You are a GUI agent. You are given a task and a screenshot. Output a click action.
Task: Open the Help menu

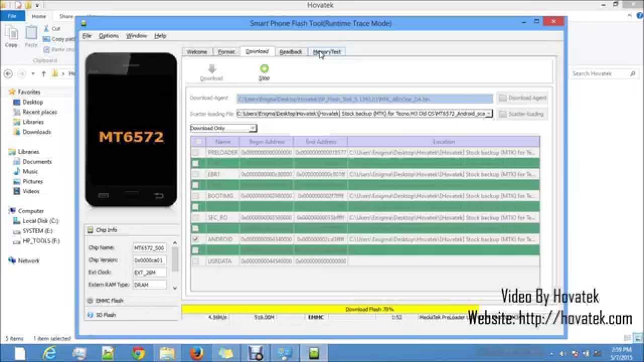pyautogui.click(x=160, y=36)
